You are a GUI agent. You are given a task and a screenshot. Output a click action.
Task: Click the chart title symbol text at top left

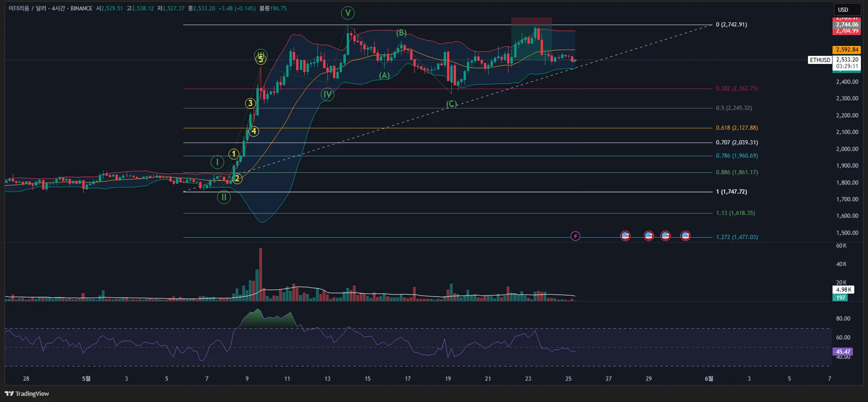[50, 9]
